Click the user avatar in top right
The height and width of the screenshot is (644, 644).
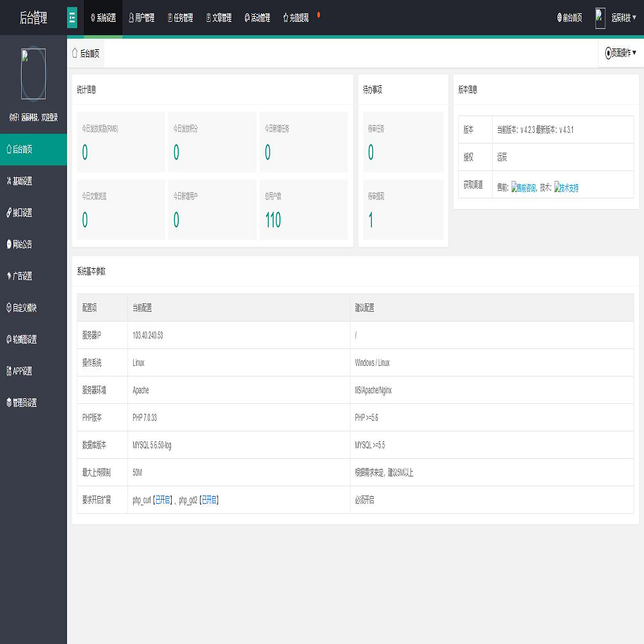pyautogui.click(x=600, y=18)
